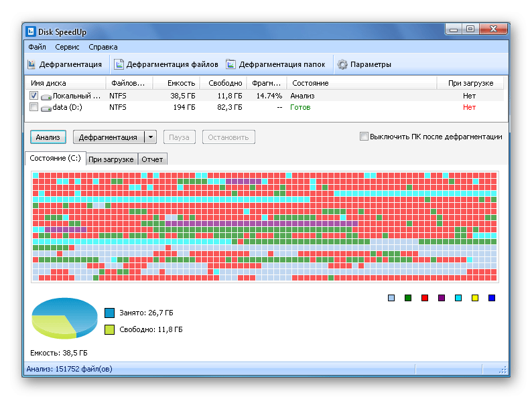Click status bar Анализ: 151752 файл(ов)
532x399 pixels.
tap(69, 369)
